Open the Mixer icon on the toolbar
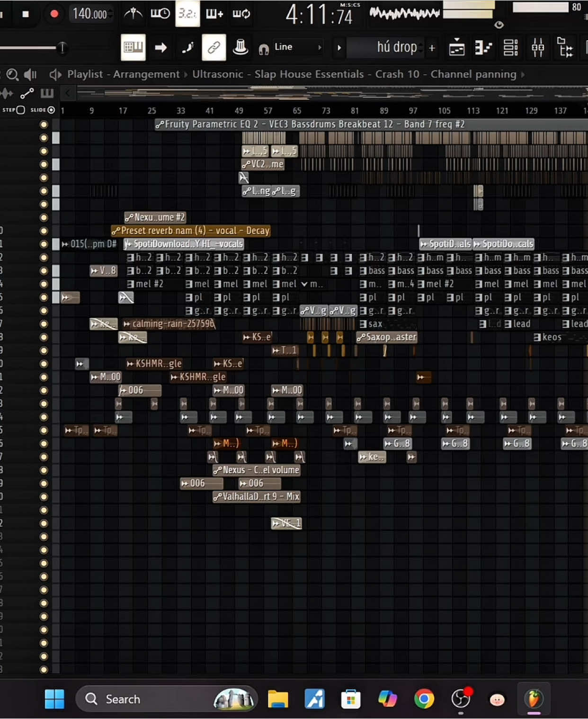 coord(537,47)
